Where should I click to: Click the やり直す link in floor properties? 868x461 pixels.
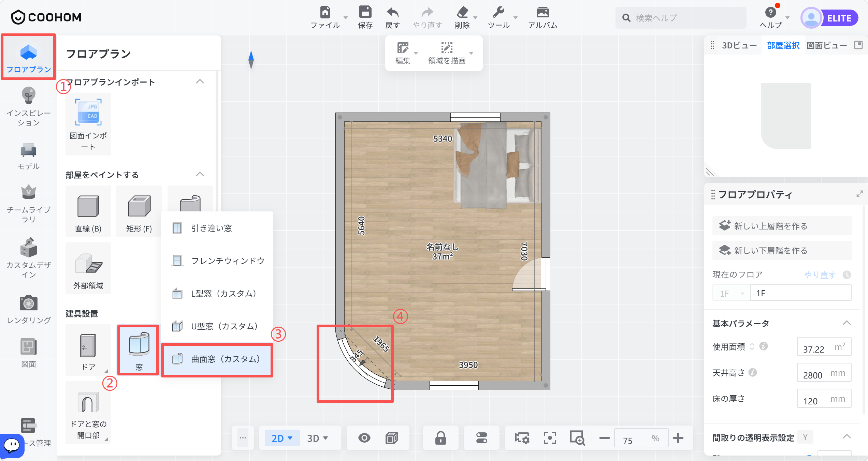[820, 274]
